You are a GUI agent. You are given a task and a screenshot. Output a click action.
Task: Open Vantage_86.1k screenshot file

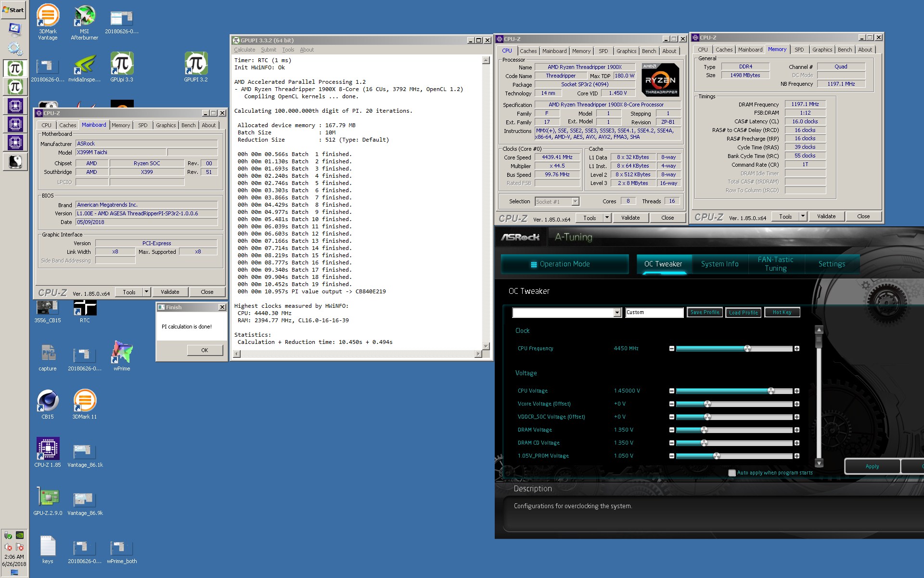point(85,455)
